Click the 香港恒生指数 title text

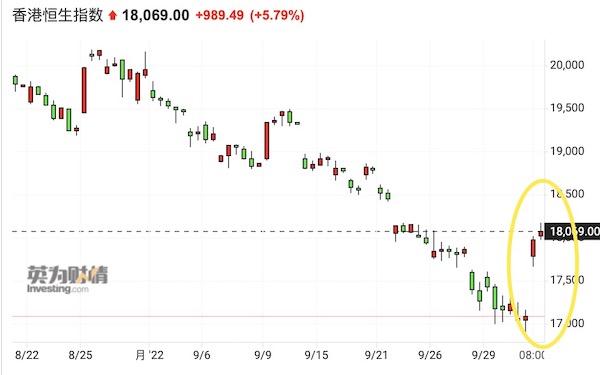tap(58, 15)
